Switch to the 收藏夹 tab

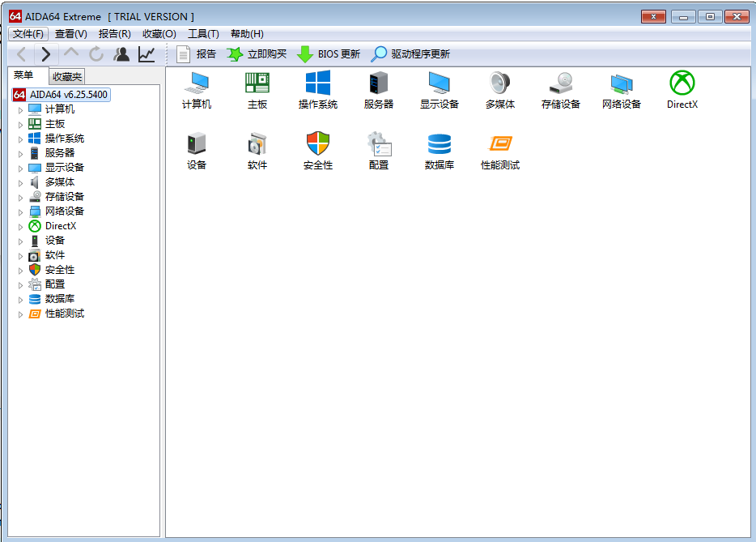point(66,75)
